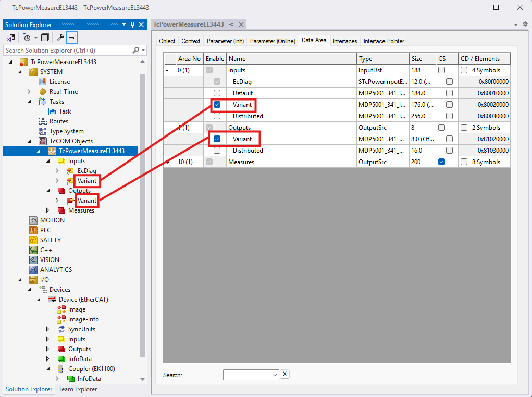532x397 pixels.
Task: Click the X button beside Search box
Action: tap(285, 374)
